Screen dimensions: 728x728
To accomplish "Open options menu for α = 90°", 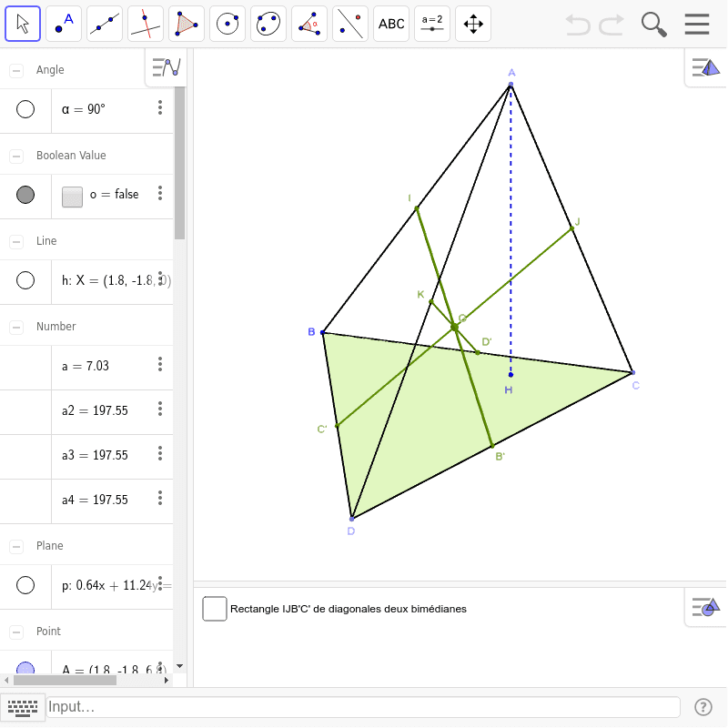I will click(x=160, y=107).
